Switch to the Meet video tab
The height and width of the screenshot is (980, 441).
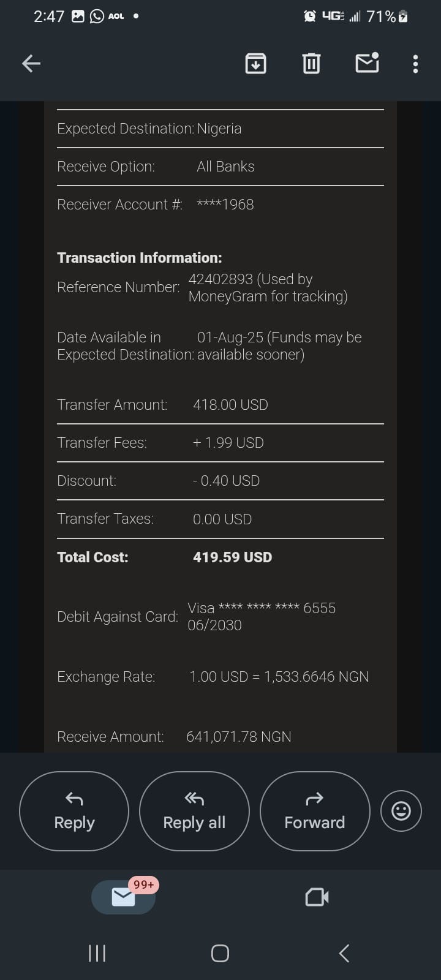[x=317, y=897]
